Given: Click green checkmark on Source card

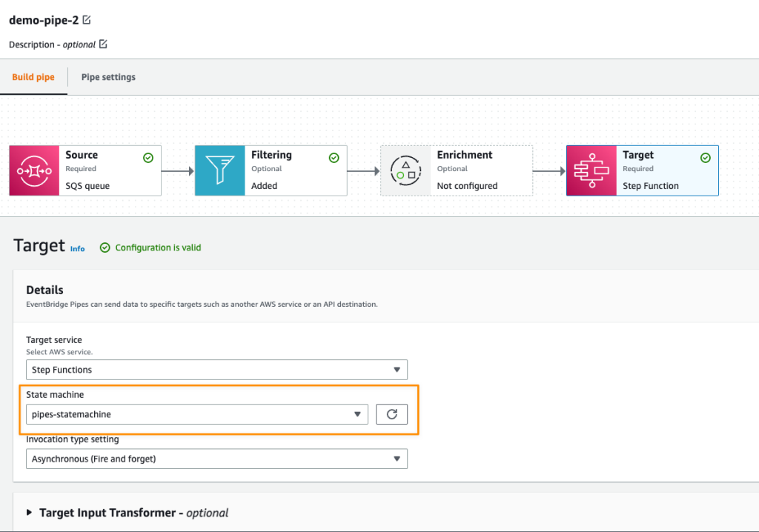Looking at the screenshot, I should click(x=148, y=158).
